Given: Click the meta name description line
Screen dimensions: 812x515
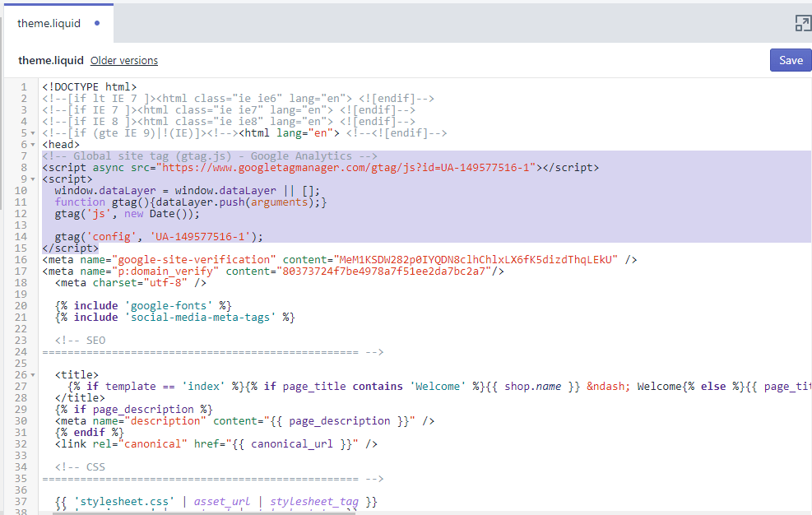Looking at the screenshot, I should (x=244, y=420).
